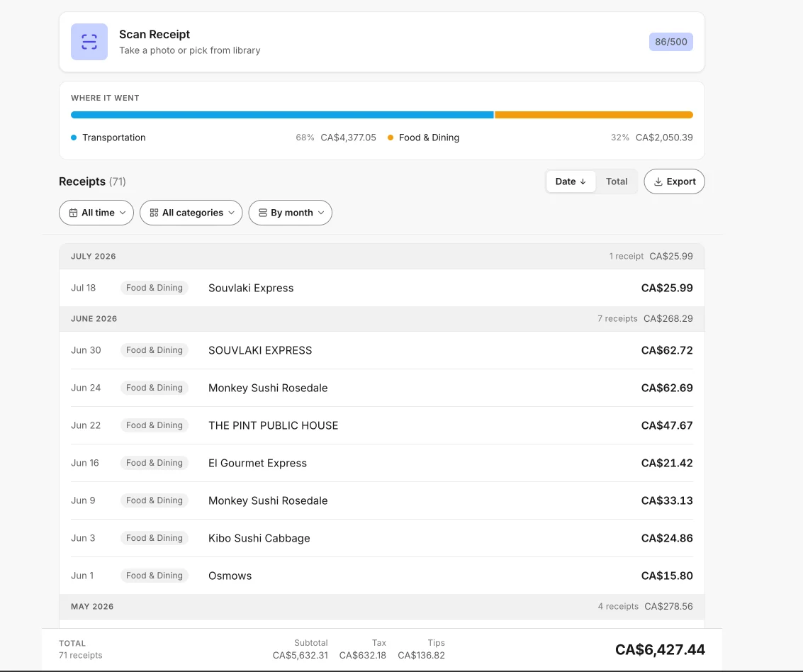Click the blue Transportation legend dot
The width and height of the screenshot is (803, 672).
click(74, 138)
